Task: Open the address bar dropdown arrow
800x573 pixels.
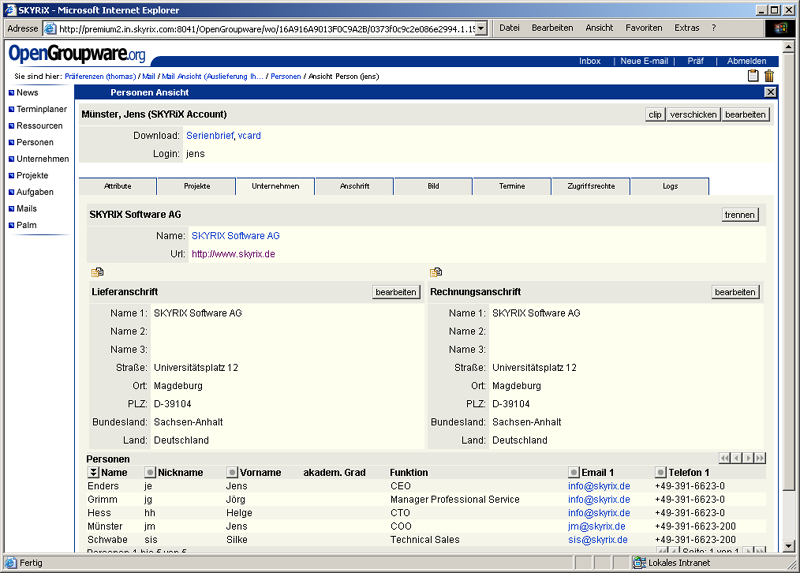Action: [x=482, y=29]
